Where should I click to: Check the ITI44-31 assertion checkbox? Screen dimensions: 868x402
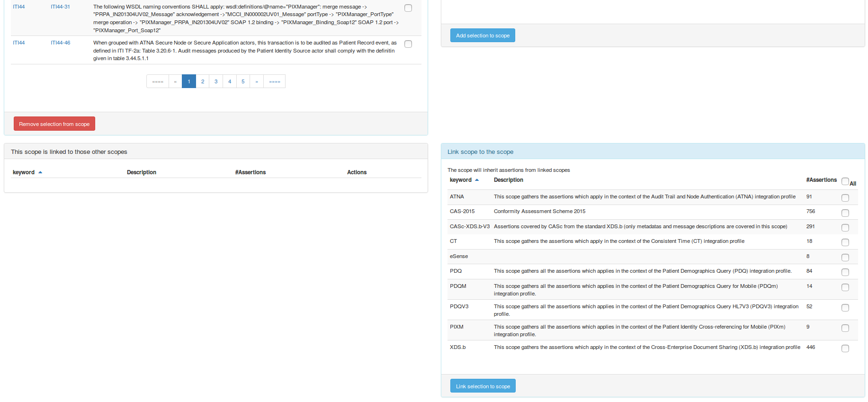click(408, 8)
